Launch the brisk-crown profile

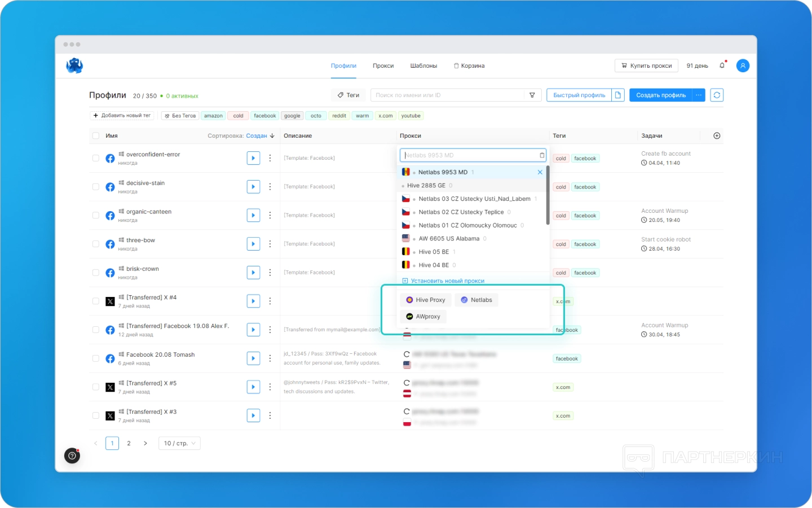(x=253, y=273)
